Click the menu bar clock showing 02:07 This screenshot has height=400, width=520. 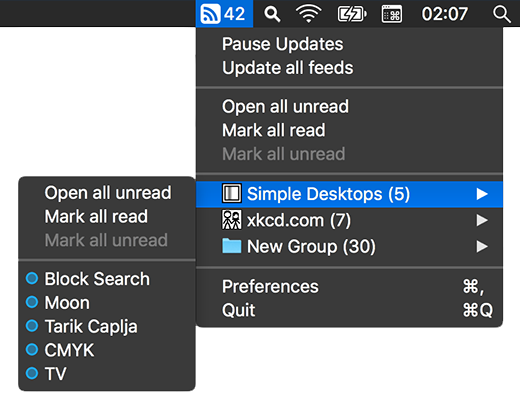pyautogui.click(x=445, y=14)
